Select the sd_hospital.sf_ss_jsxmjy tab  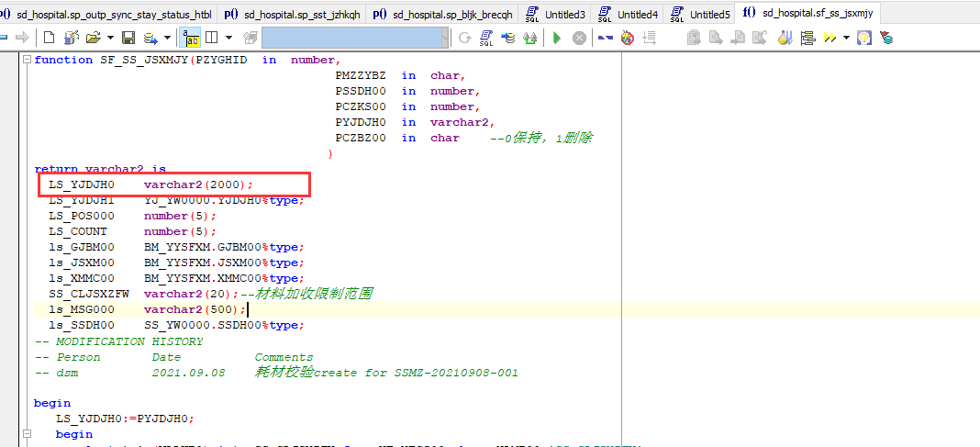tap(808, 13)
